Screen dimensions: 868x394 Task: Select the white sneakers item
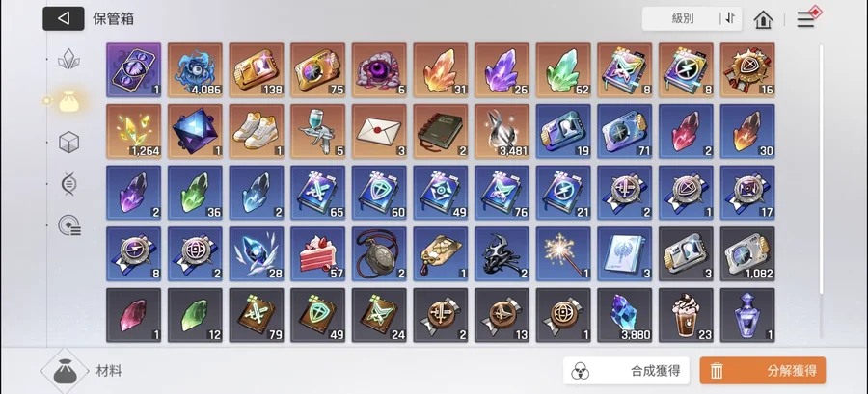tap(257, 131)
